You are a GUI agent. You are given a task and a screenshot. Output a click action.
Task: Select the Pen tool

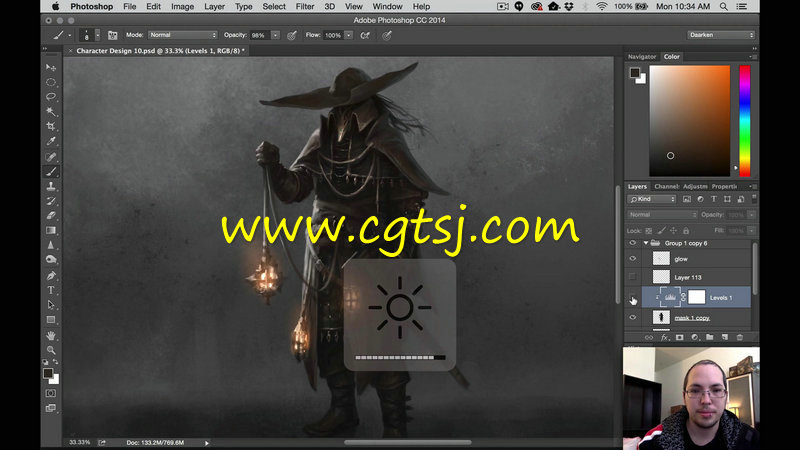coord(51,276)
